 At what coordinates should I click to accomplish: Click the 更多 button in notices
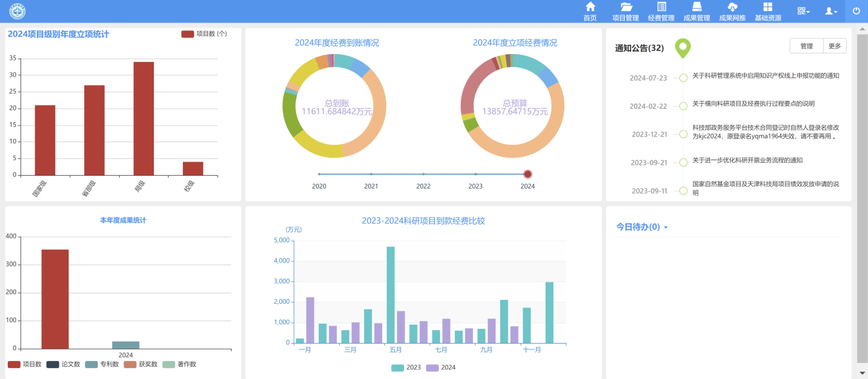tap(835, 46)
